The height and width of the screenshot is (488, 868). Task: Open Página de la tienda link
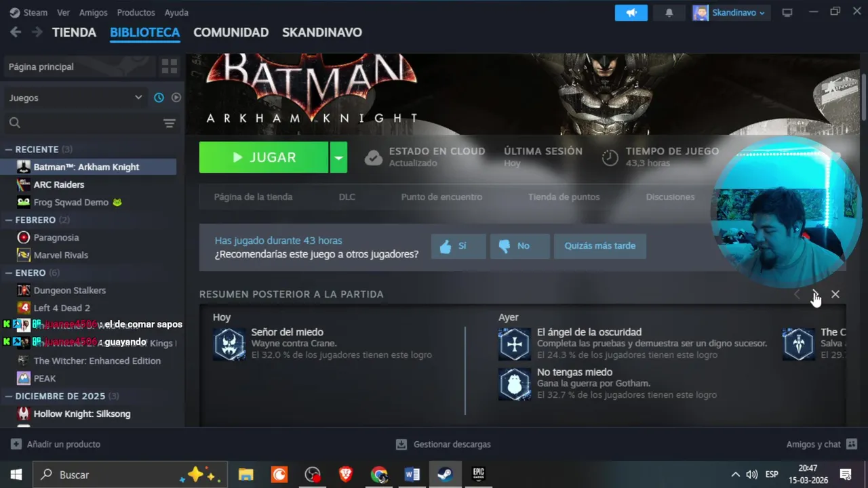(253, 197)
